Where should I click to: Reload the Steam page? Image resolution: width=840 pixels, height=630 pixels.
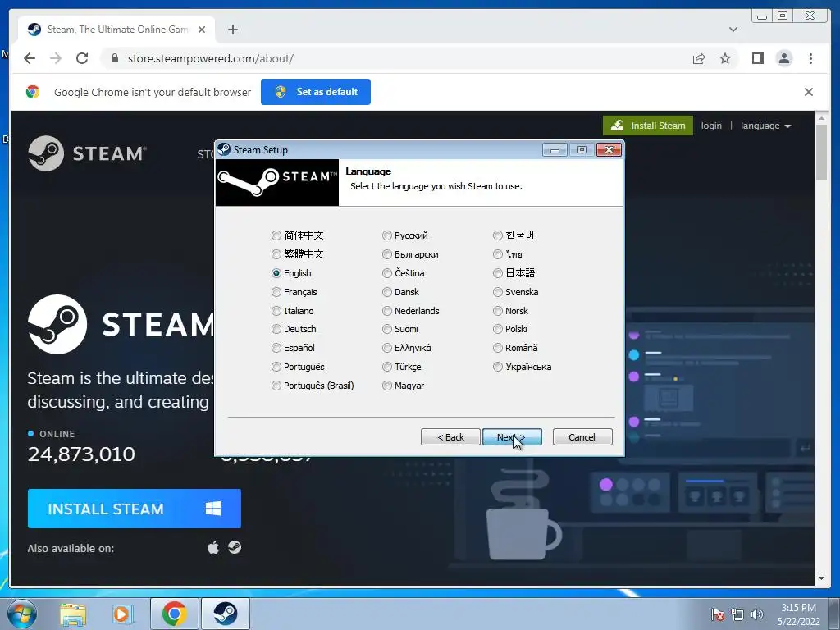tap(82, 58)
